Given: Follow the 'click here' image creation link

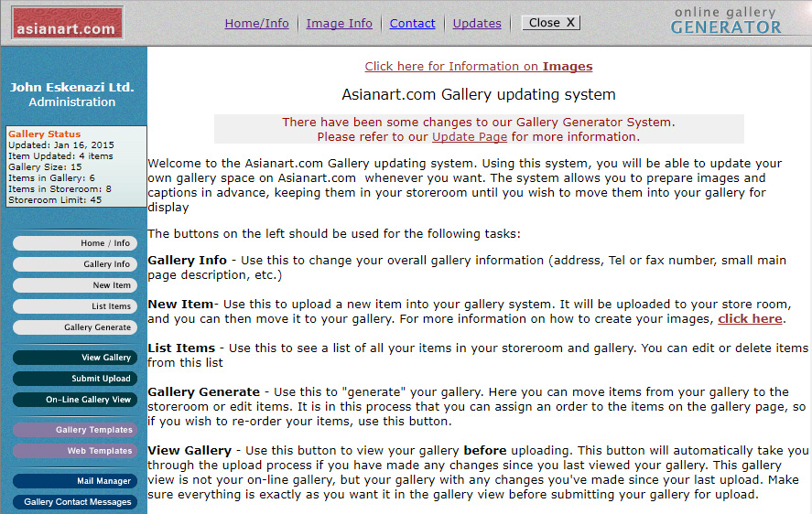Looking at the screenshot, I should [x=750, y=319].
